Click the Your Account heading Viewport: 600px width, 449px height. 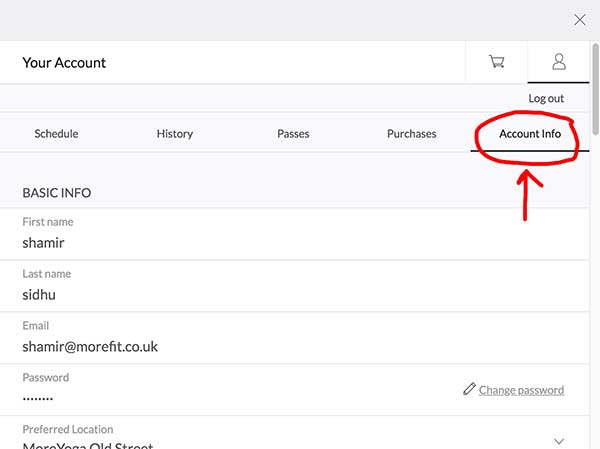64,63
